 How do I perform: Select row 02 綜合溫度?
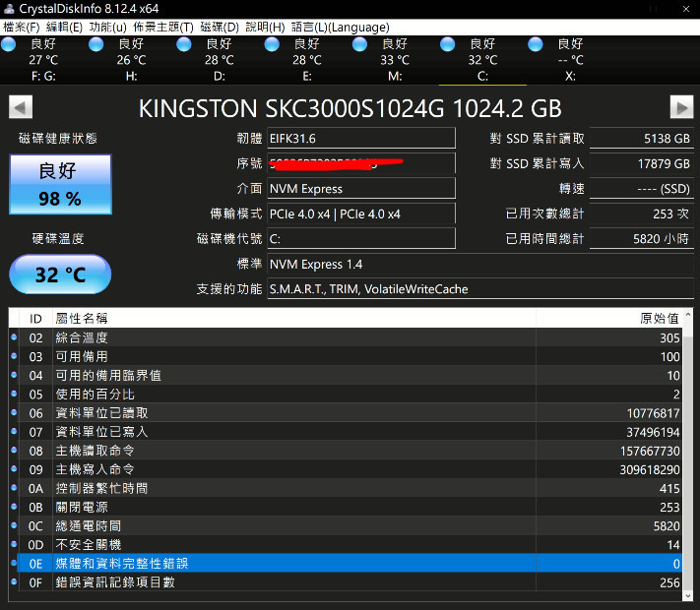click(345, 337)
